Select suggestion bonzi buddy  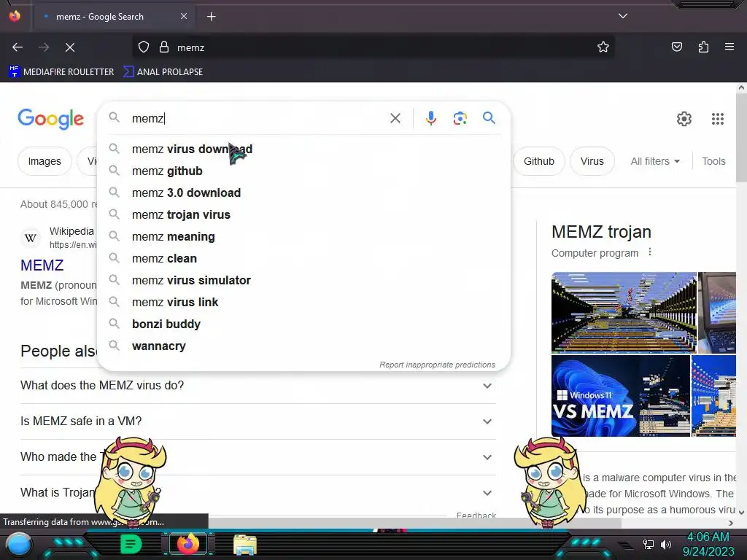303,324
